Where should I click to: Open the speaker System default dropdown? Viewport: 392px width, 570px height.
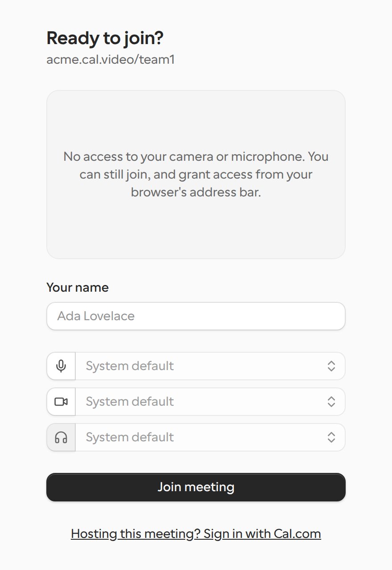[x=210, y=437]
